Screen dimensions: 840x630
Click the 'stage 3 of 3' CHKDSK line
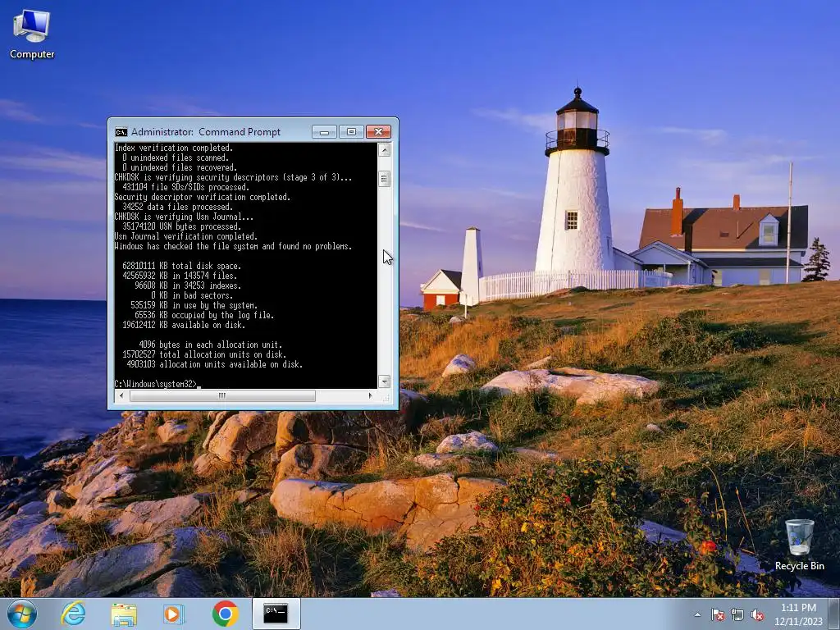(x=233, y=177)
